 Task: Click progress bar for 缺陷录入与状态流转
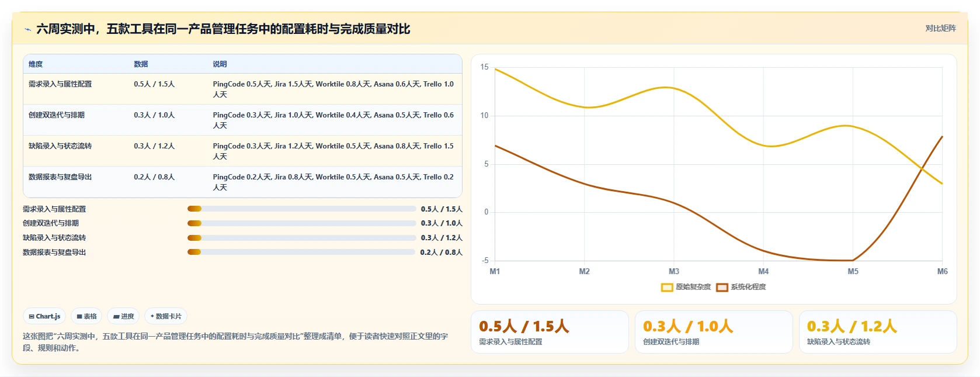[x=301, y=238]
